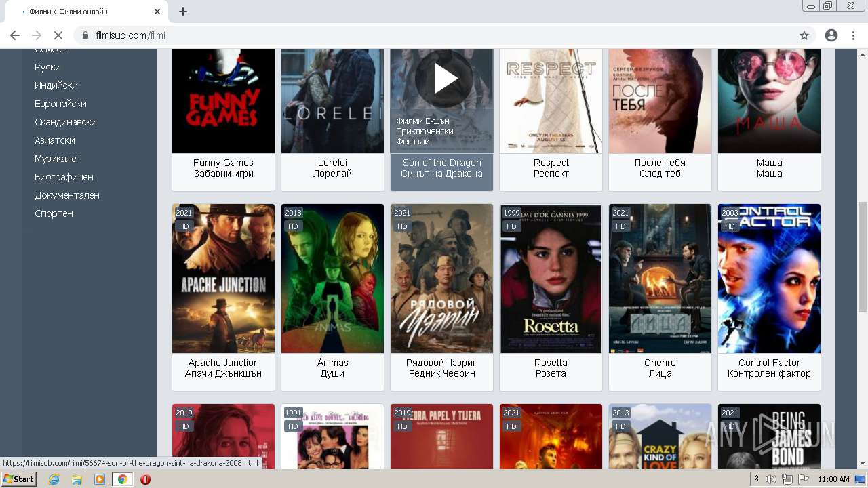Image resolution: width=868 pixels, height=488 pixels.
Task: Click the Фентъзи genre tag on Son of the Dragon
Action: [413, 142]
